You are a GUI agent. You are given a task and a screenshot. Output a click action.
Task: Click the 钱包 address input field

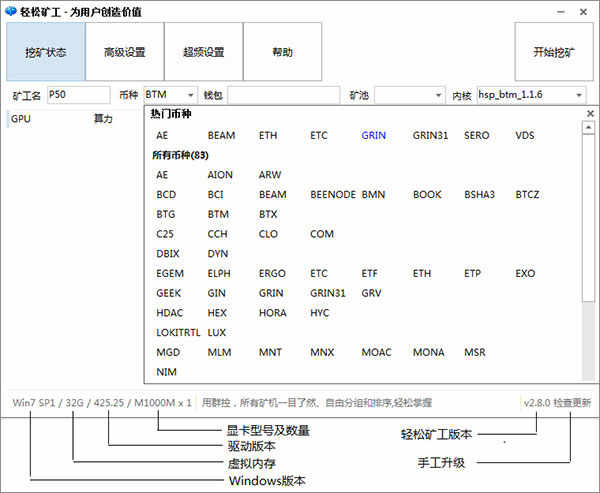pos(284,95)
